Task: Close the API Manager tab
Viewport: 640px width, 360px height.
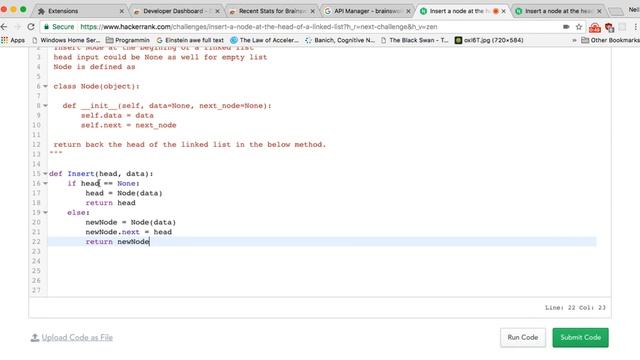Action: (x=408, y=11)
